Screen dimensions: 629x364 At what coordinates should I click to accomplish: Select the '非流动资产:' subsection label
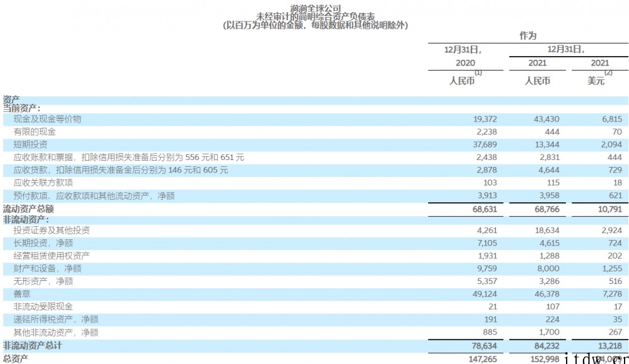click(x=26, y=220)
